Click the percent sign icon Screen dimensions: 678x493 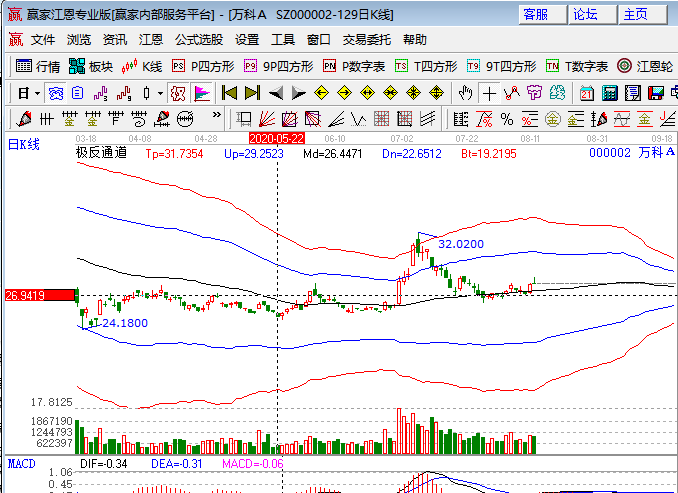coord(507,118)
